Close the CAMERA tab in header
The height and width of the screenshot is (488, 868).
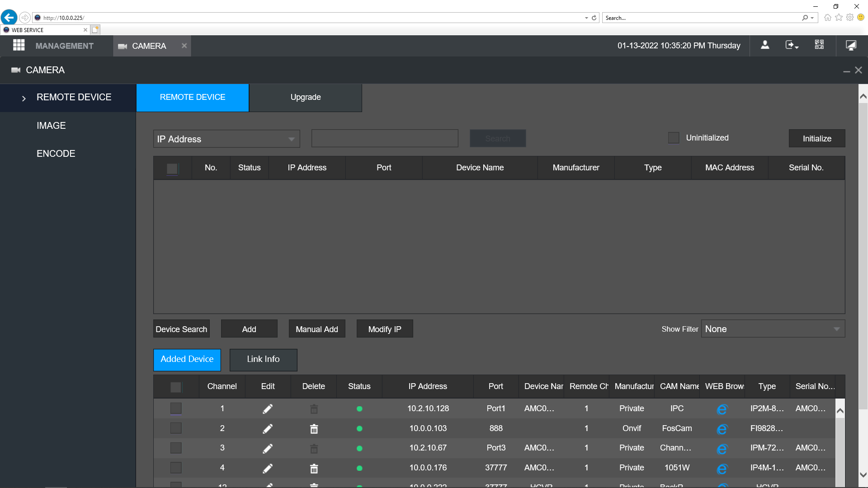184,46
